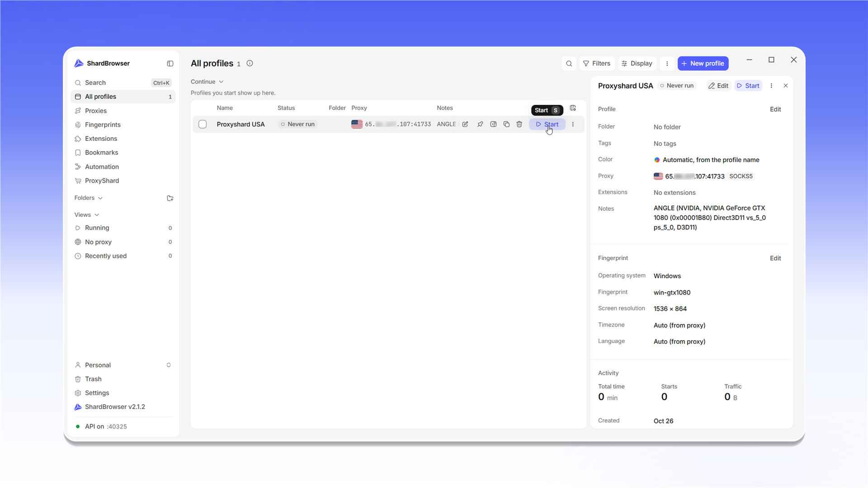Click the automatic color swatch dot
Screen dimensions: 868x488
coord(657,160)
